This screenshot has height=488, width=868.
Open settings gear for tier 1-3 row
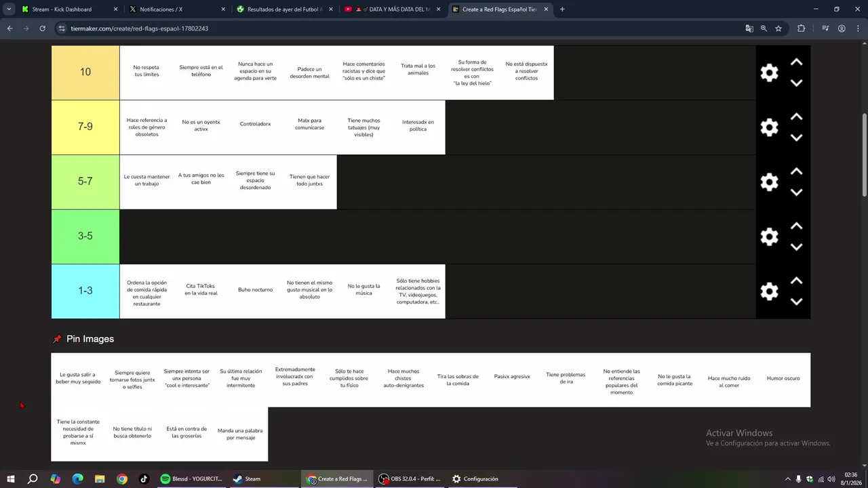pyautogui.click(x=769, y=291)
